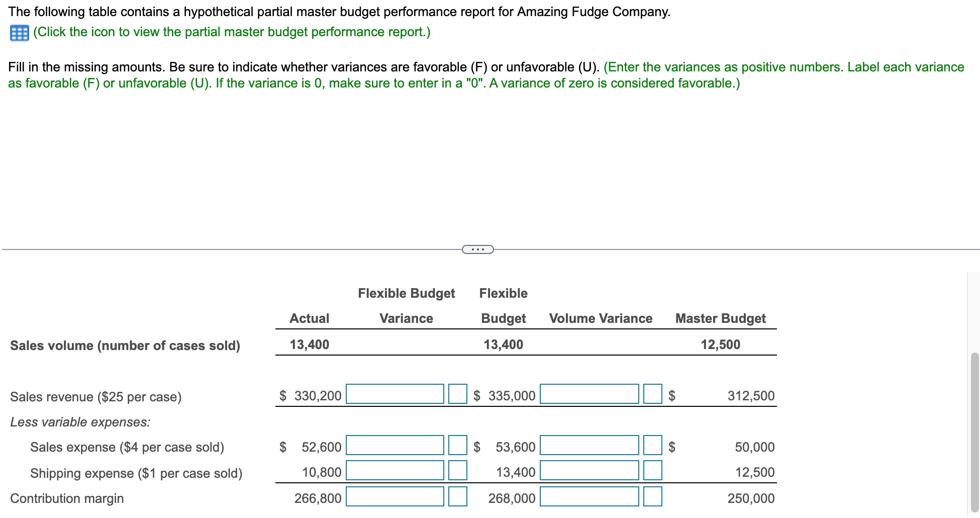
Task: Click the Contribution margin Volume Variance field
Action: (589, 498)
